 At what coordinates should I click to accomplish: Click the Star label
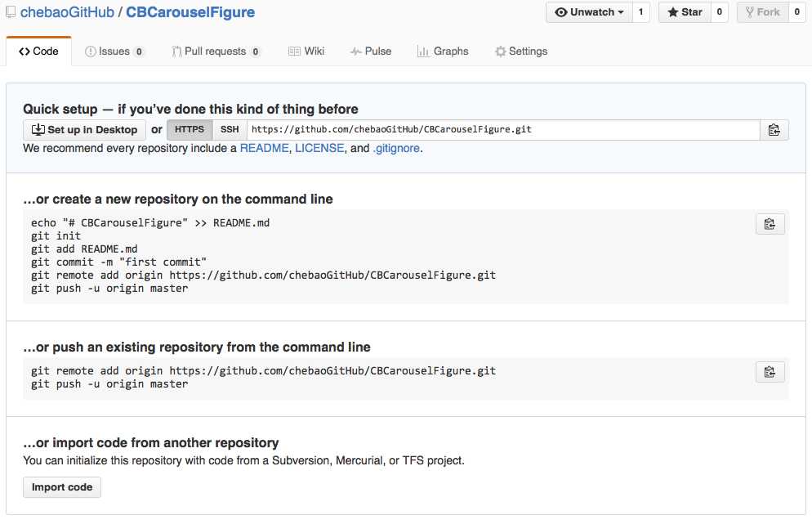click(x=692, y=12)
